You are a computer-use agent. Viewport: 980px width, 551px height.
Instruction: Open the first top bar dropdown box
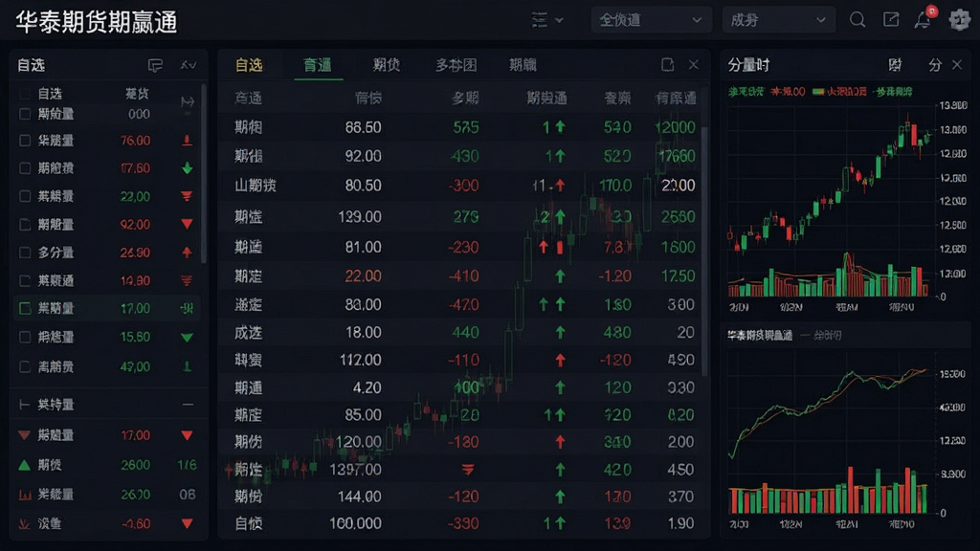click(651, 20)
